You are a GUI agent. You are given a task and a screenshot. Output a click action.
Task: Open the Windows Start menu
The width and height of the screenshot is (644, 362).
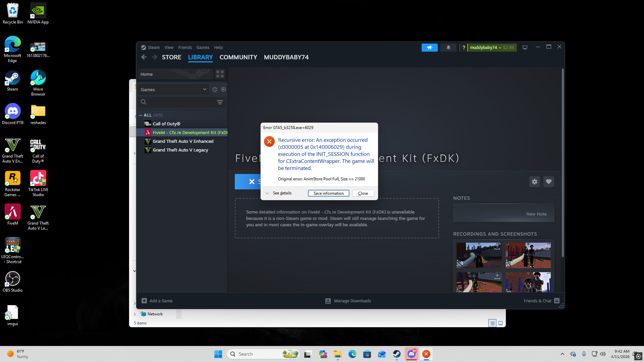(x=218, y=354)
